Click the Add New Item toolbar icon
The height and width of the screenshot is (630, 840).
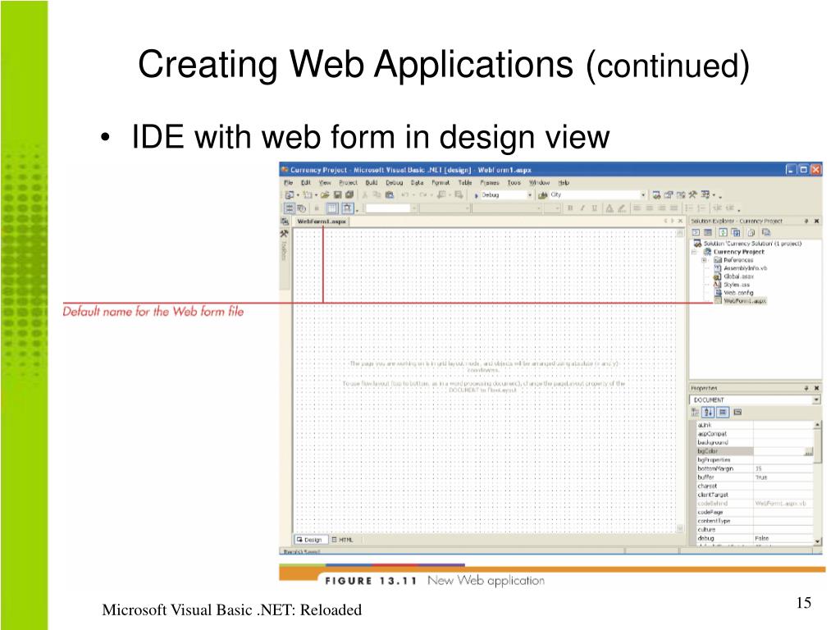[x=308, y=195]
